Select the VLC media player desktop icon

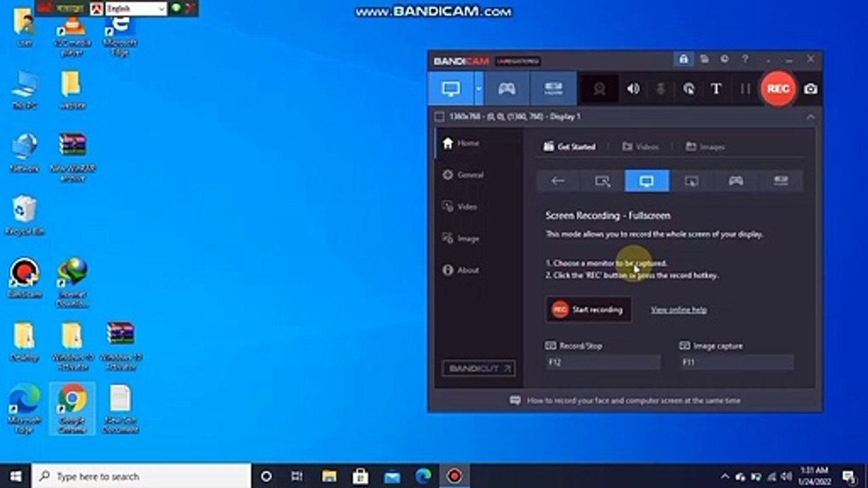pos(72,34)
